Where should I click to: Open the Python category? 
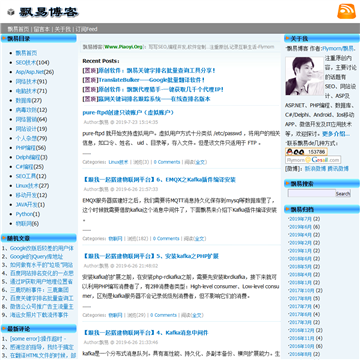[24, 214]
